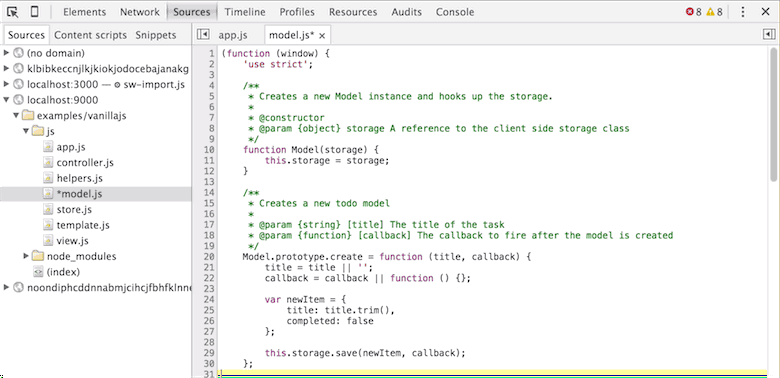This screenshot has height=378, width=780.
Task: Switch to Content scripts navigator tab
Action: pyautogui.click(x=90, y=35)
